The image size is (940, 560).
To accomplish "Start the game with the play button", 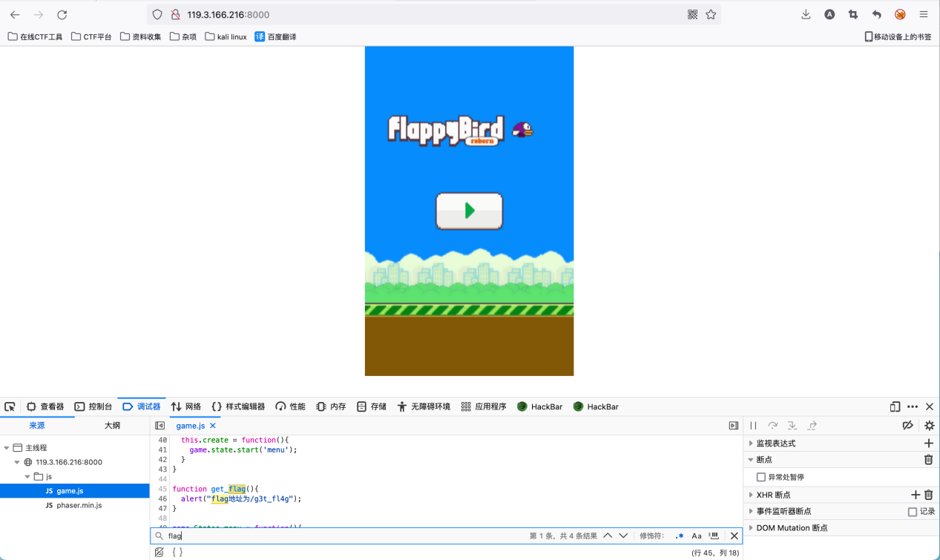I will [x=469, y=211].
